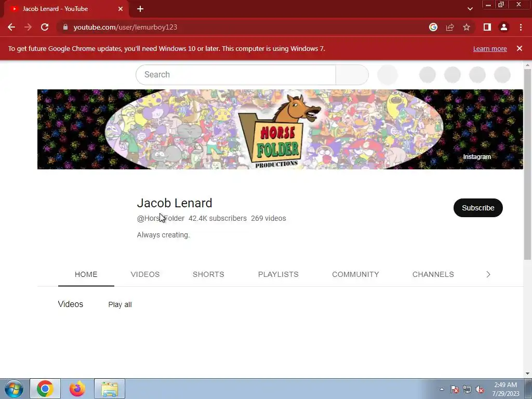
Task: Click the muted volume tray icon
Action: (480, 389)
